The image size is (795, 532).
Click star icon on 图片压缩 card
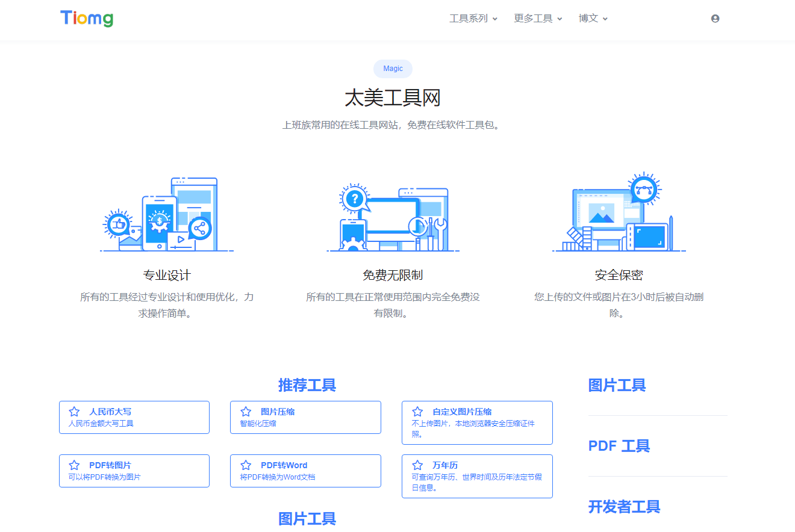click(246, 412)
